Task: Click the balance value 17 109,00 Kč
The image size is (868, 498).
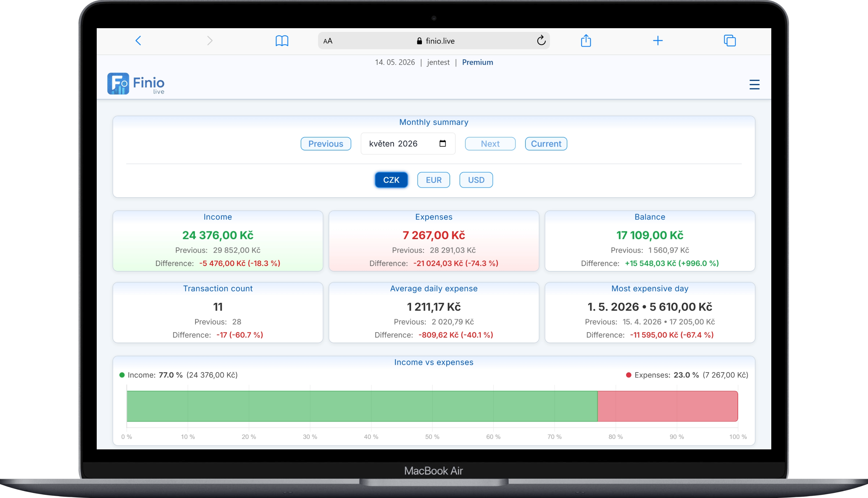Action: 650,235
